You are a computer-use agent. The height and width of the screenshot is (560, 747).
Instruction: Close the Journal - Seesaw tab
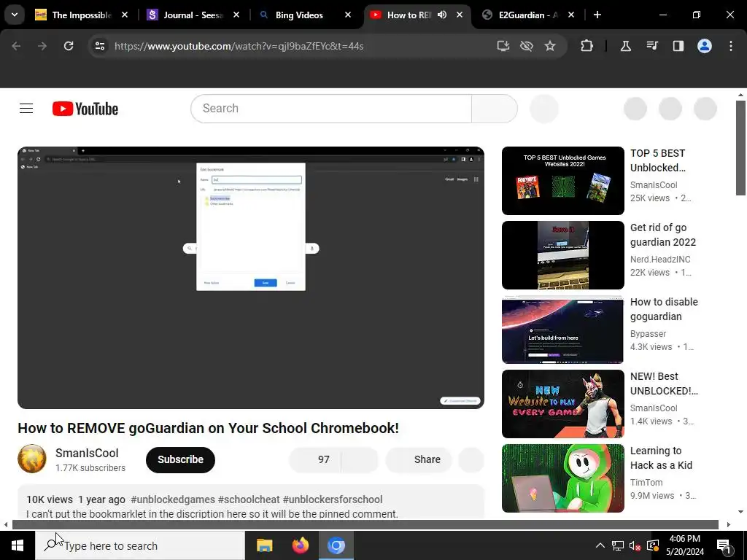(x=236, y=15)
